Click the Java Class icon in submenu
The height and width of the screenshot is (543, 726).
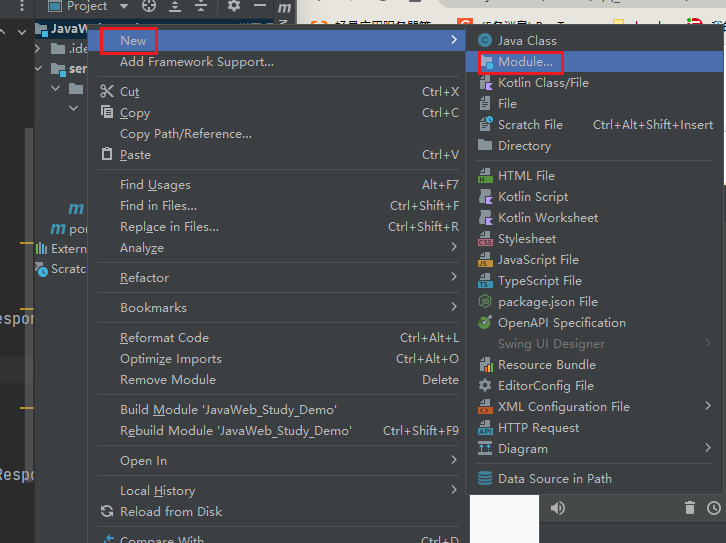tap(485, 41)
